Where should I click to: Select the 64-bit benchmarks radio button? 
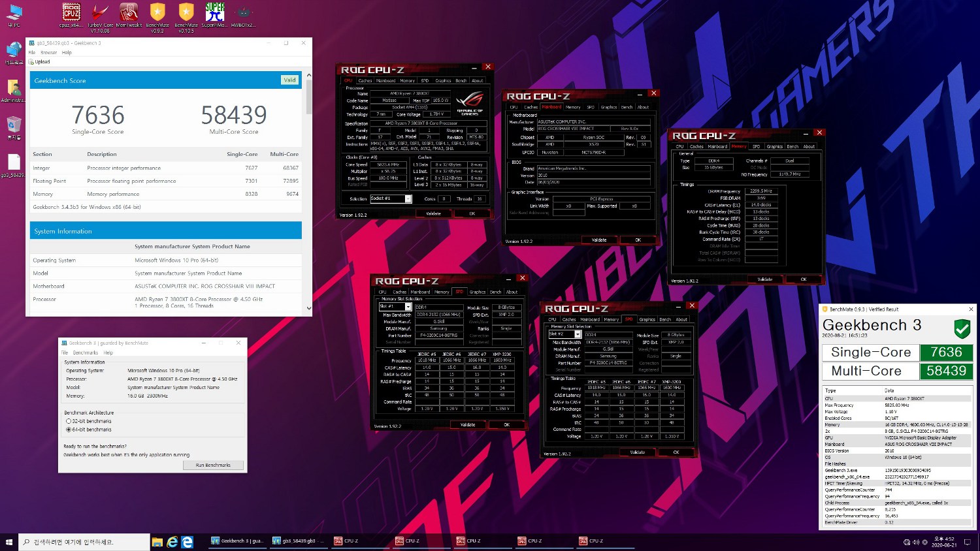click(69, 430)
